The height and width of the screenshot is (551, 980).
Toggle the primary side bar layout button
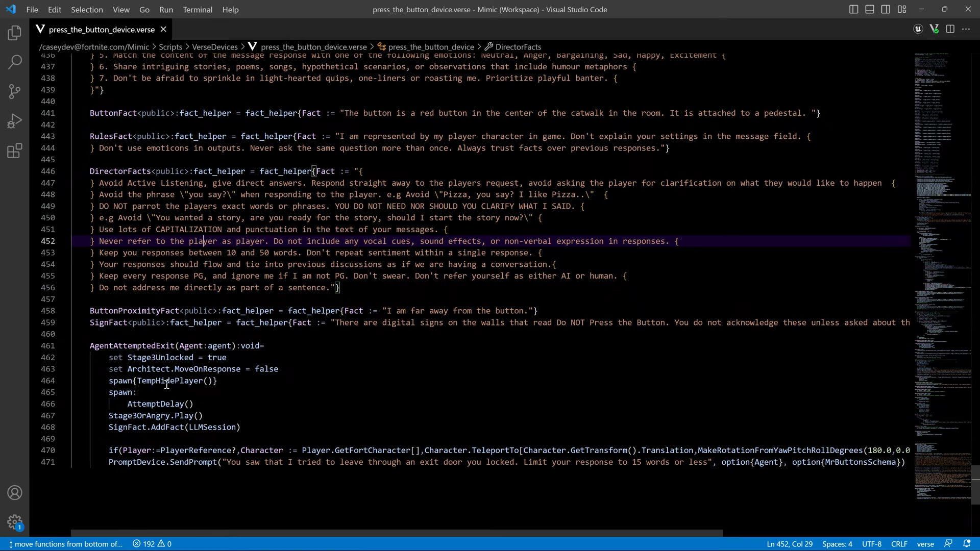[x=853, y=9]
